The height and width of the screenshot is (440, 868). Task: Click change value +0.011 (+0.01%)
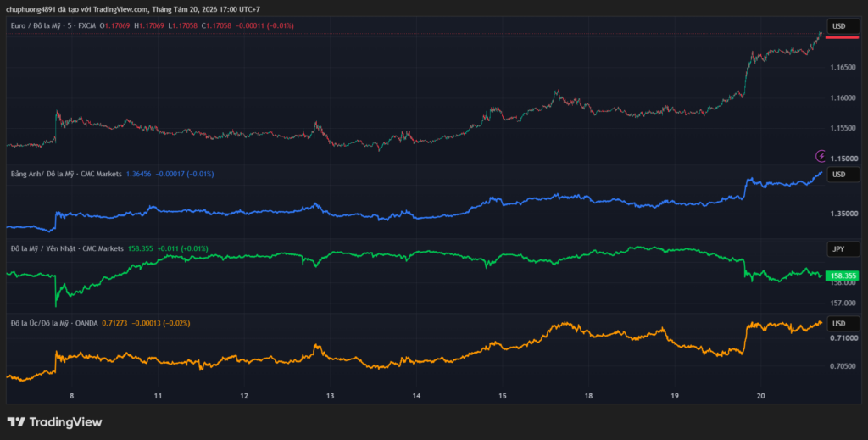[183, 248]
